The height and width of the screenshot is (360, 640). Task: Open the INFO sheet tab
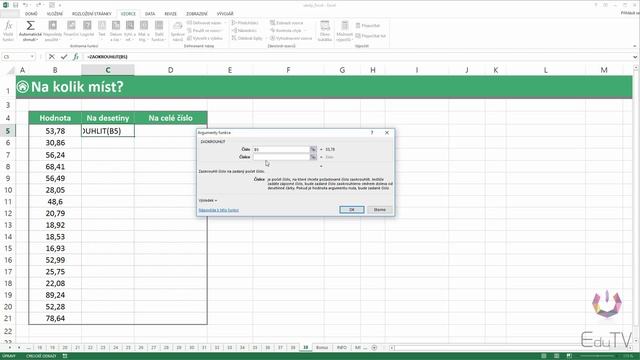coord(342,348)
